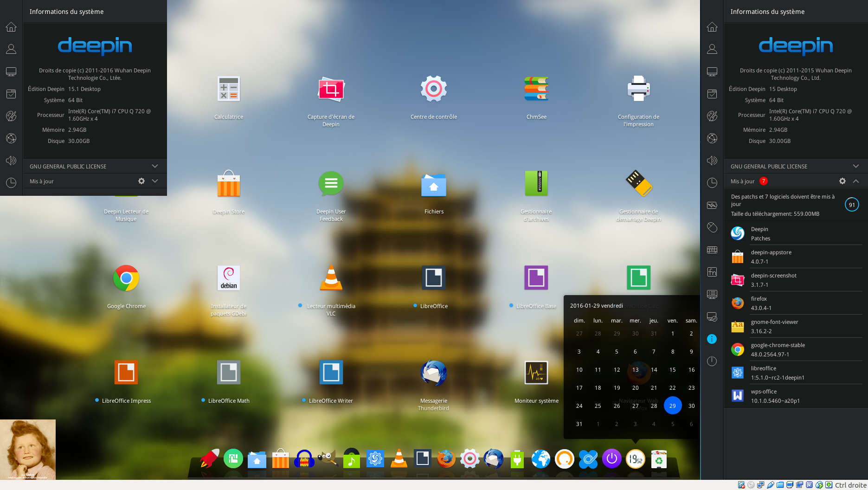Open the Fichiers file manager icon

434,185
